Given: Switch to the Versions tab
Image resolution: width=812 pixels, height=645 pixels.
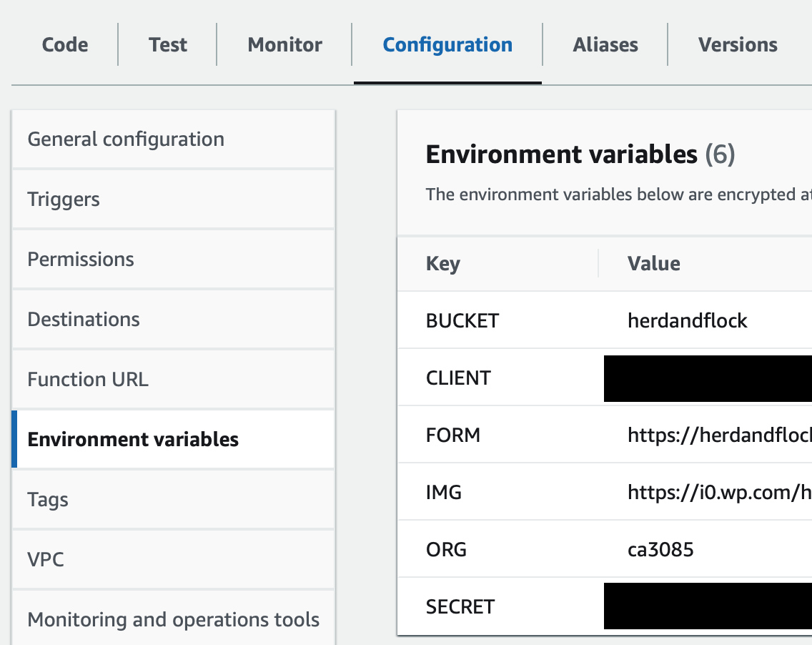Looking at the screenshot, I should (738, 44).
